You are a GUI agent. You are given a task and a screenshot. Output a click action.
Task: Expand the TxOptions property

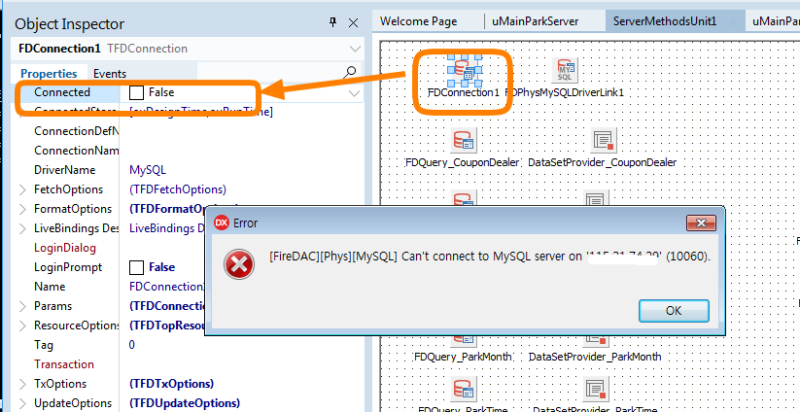23,383
